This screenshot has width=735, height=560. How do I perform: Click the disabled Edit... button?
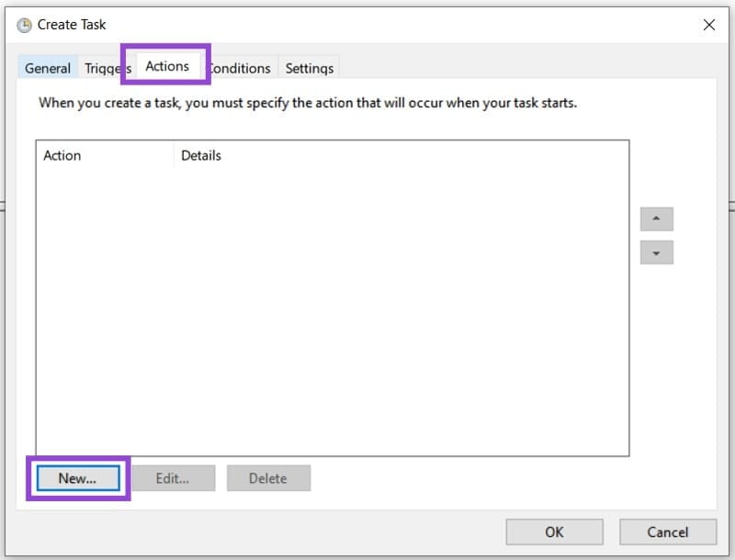(x=173, y=478)
